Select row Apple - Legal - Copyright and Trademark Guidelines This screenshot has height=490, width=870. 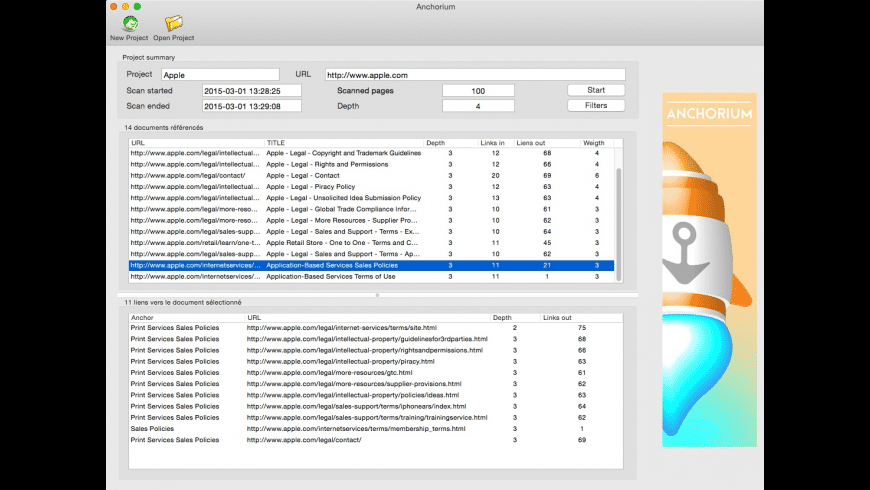point(371,153)
